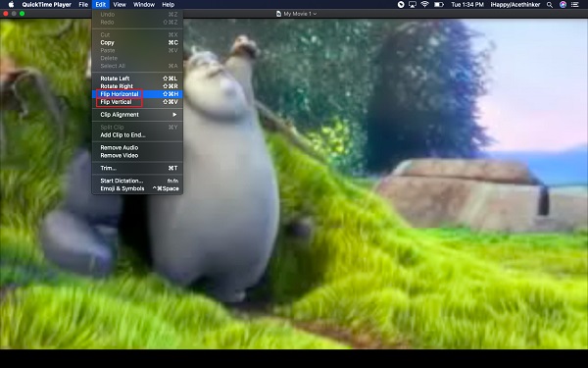Open the View menu
The image size is (588, 368).
(x=120, y=5)
